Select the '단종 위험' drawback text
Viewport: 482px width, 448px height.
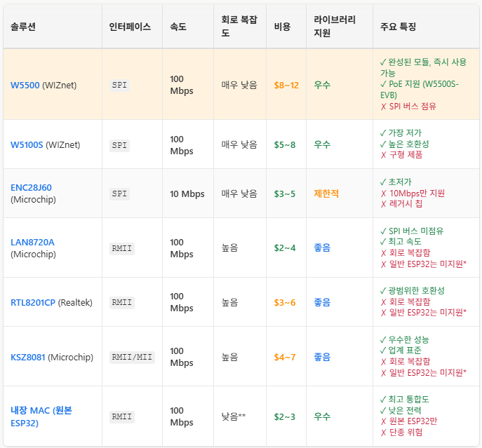(406, 433)
